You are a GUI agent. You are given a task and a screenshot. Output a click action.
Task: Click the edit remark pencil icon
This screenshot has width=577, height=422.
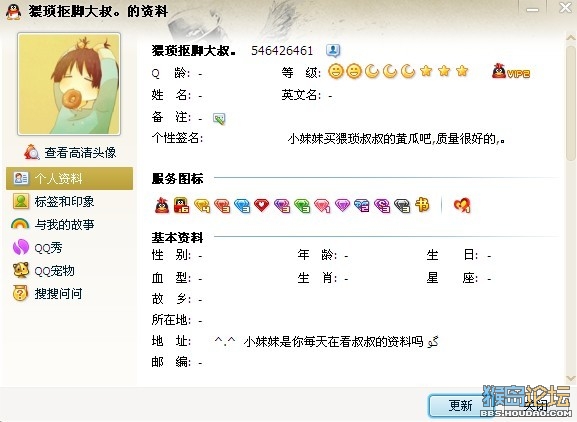(219, 118)
